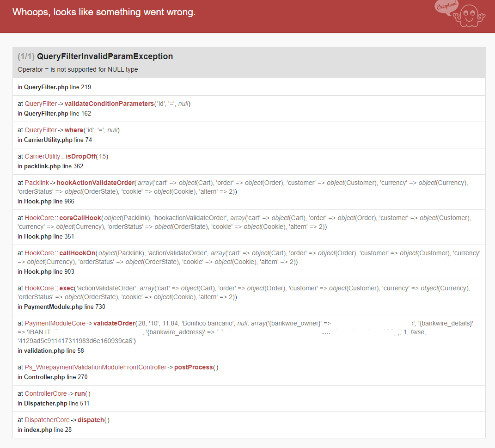Click the HookCore class before callHookOn
Screen dimensions: 495x448
point(39,253)
